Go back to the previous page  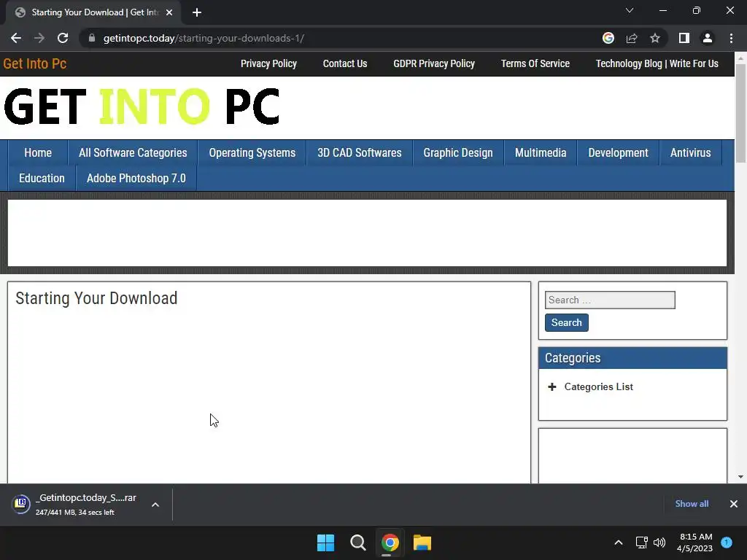[x=16, y=38]
